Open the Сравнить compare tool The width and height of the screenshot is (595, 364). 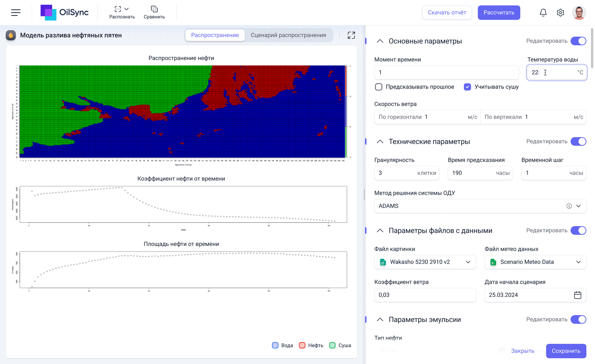click(154, 12)
